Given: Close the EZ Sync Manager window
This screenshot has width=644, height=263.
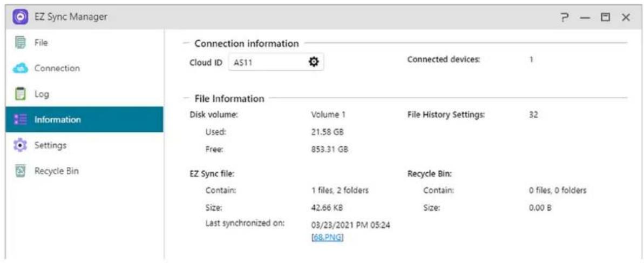Looking at the screenshot, I should coord(626,17).
